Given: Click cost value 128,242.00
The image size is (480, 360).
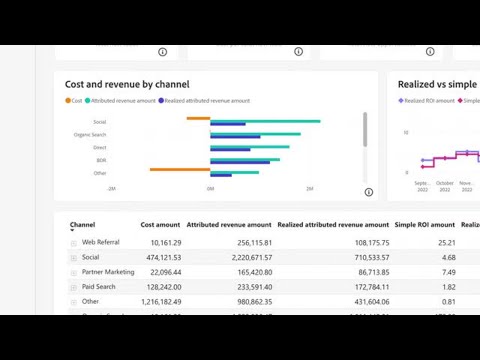Looking at the screenshot, I should (164, 287).
